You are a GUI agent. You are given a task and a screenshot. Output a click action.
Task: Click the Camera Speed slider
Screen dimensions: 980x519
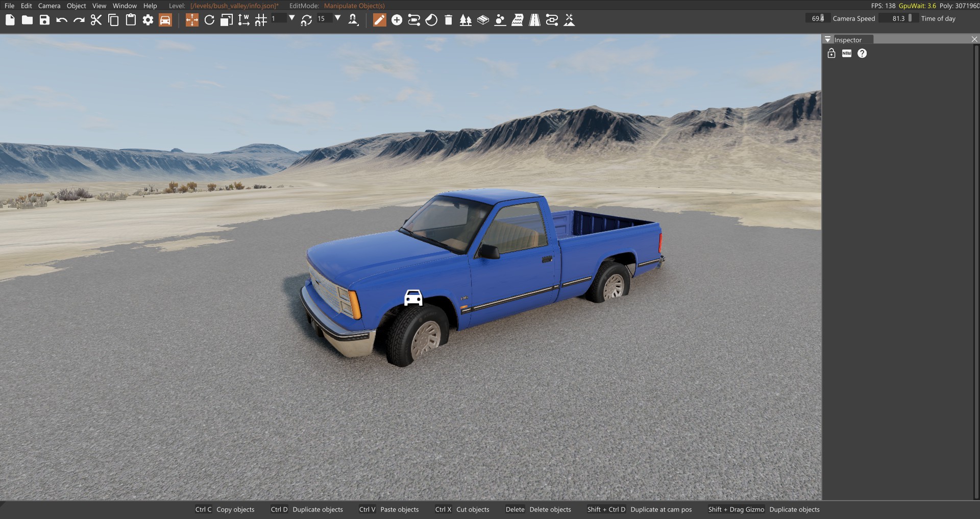[x=818, y=18]
